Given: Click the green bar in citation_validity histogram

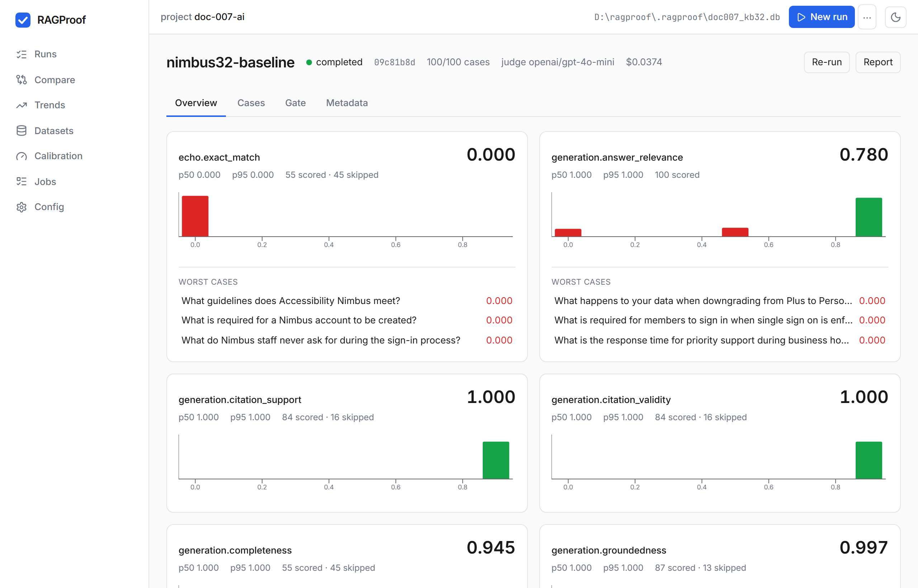Looking at the screenshot, I should click(869, 460).
